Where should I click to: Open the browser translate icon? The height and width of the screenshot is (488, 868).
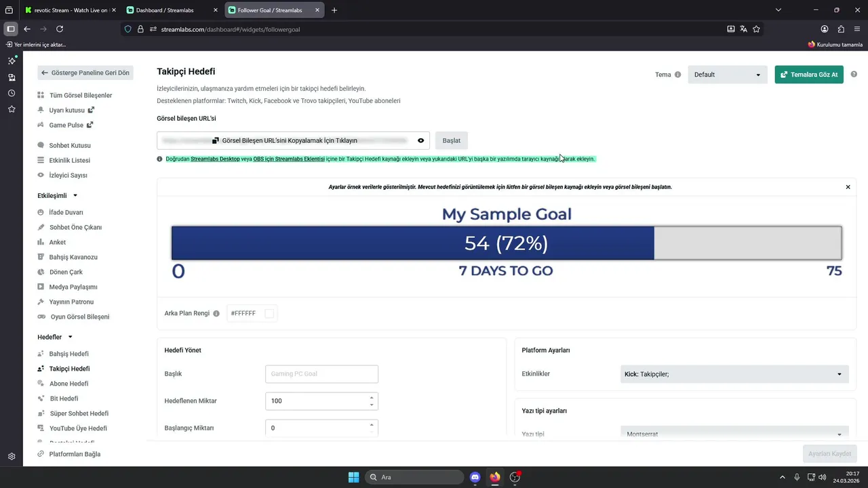tap(743, 29)
